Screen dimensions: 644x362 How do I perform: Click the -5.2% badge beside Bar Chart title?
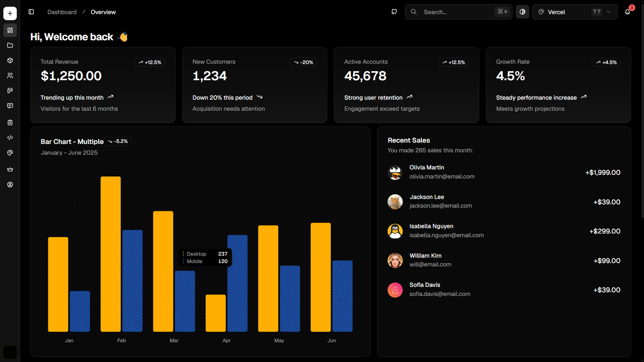pos(118,141)
